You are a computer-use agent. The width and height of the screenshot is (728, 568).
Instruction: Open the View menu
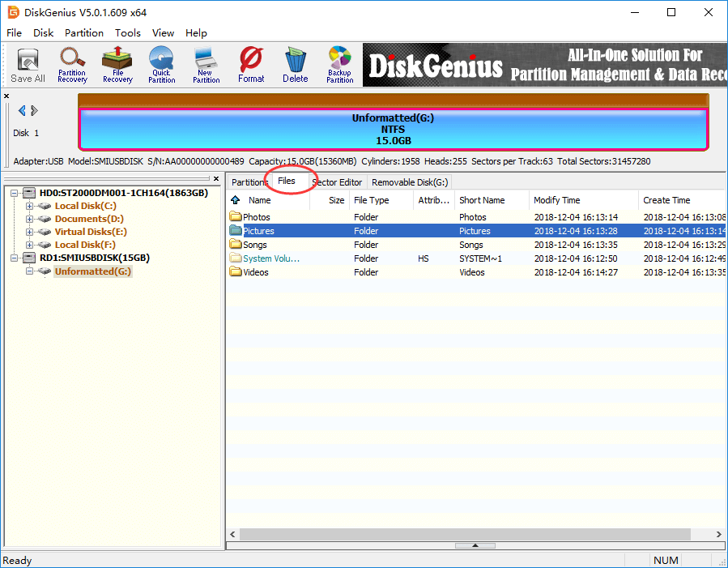tap(163, 33)
